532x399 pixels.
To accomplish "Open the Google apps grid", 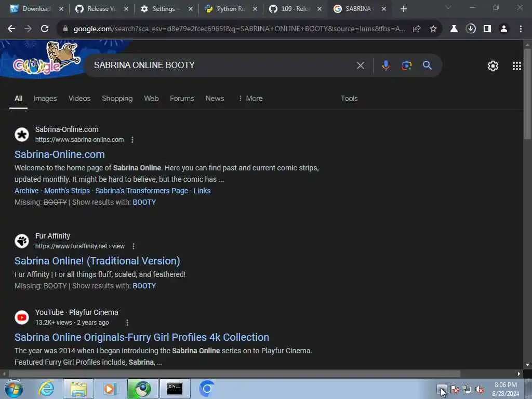I will click(x=517, y=66).
